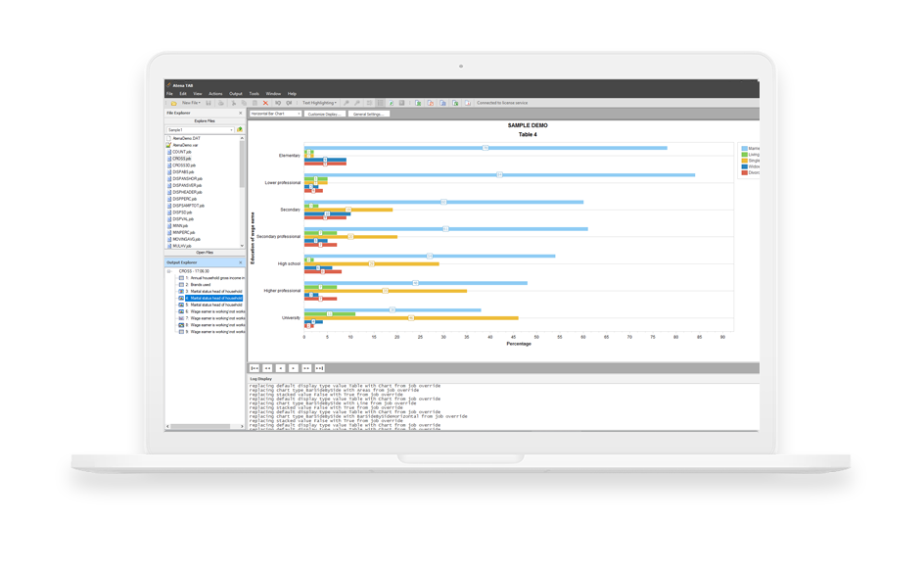
Task: Open the Horizontal Bar Chart type dropdown
Action: point(275,114)
